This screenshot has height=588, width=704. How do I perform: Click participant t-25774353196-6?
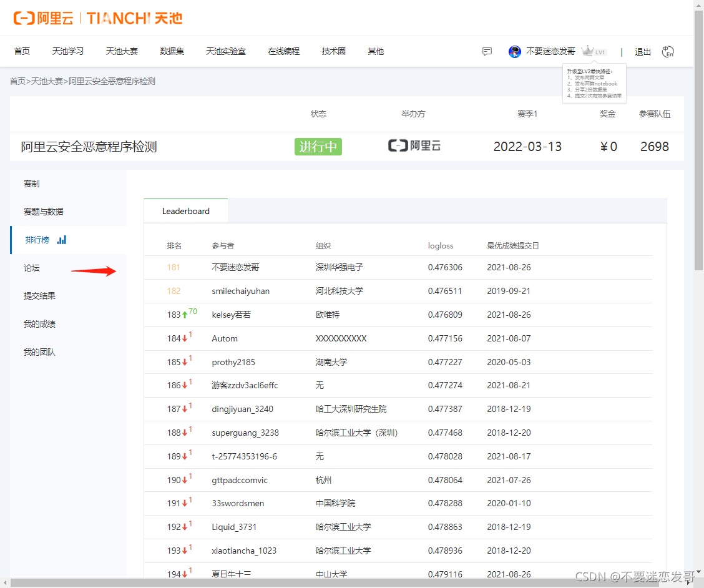[244, 456]
